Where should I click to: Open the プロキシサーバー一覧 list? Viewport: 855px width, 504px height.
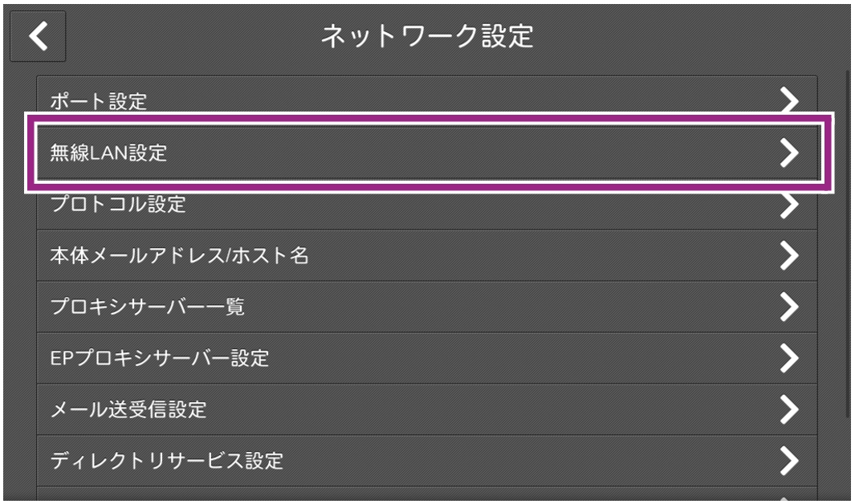coord(148,307)
